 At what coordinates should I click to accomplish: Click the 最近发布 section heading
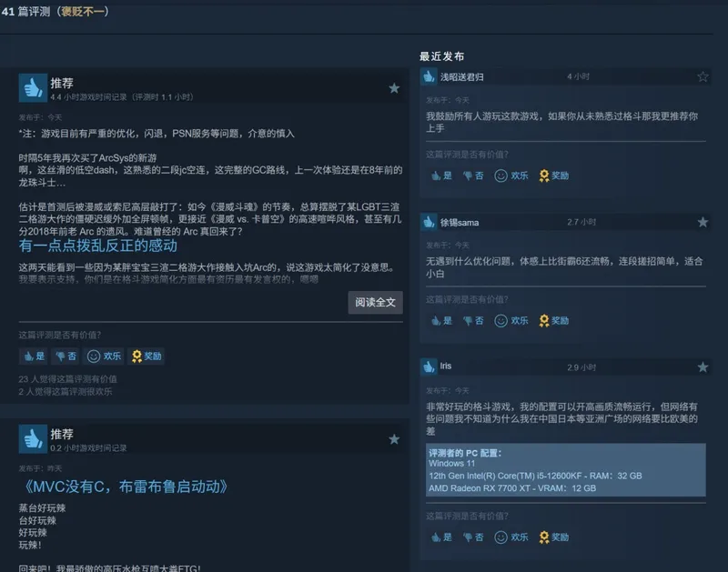pos(441,56)
